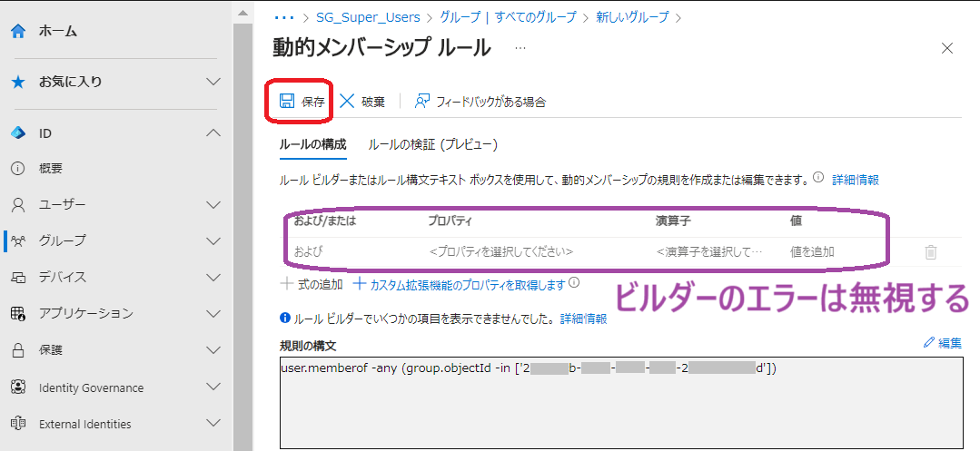Select the 保護 lock icon
The width and height of the screenshot is (980, 451).
pyautogui.click(x=18, y=349)
